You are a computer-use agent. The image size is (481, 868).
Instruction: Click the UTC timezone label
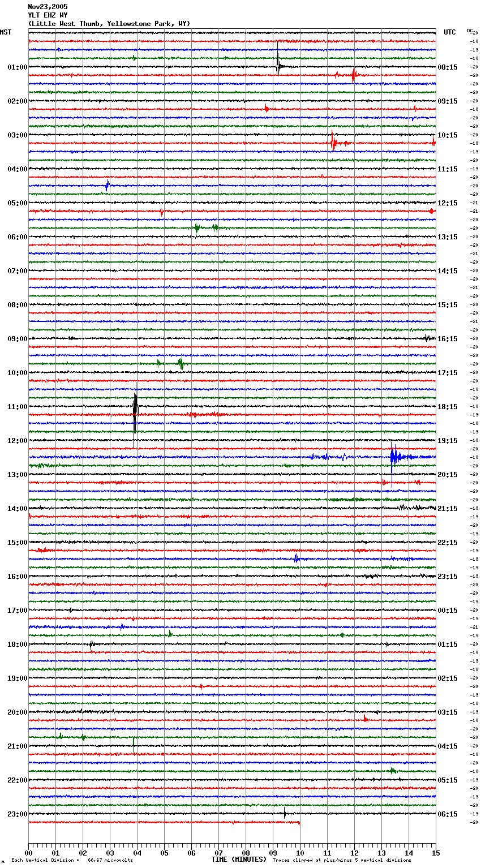[450, 32]
